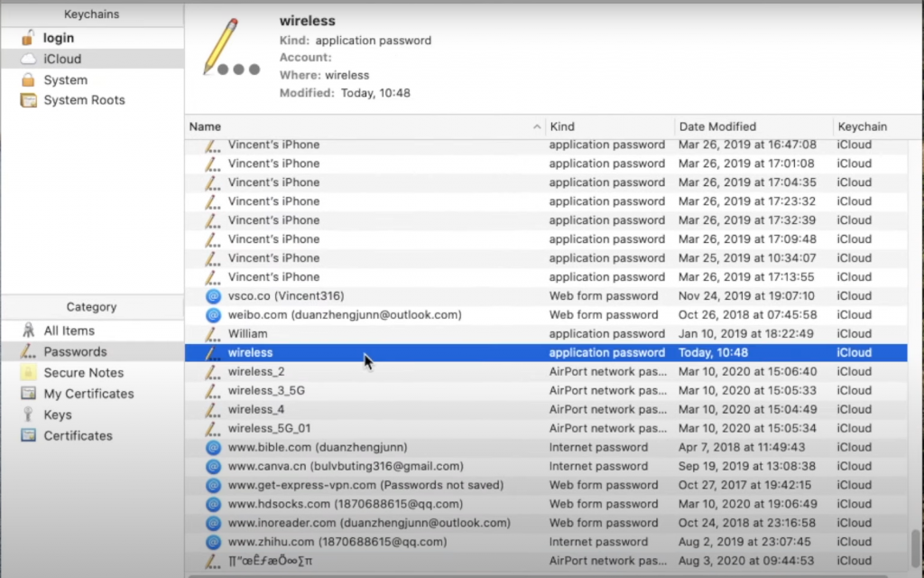924x578 pixels.
Task: Select the wireless_2 AirPort password
Action: coord(546,371)
